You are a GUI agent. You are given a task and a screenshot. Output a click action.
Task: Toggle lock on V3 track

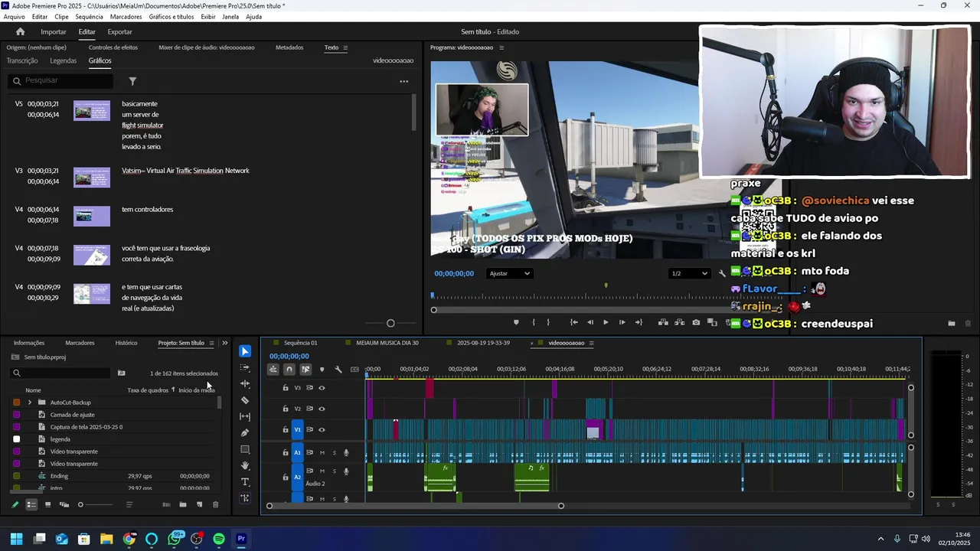[286, 388]
